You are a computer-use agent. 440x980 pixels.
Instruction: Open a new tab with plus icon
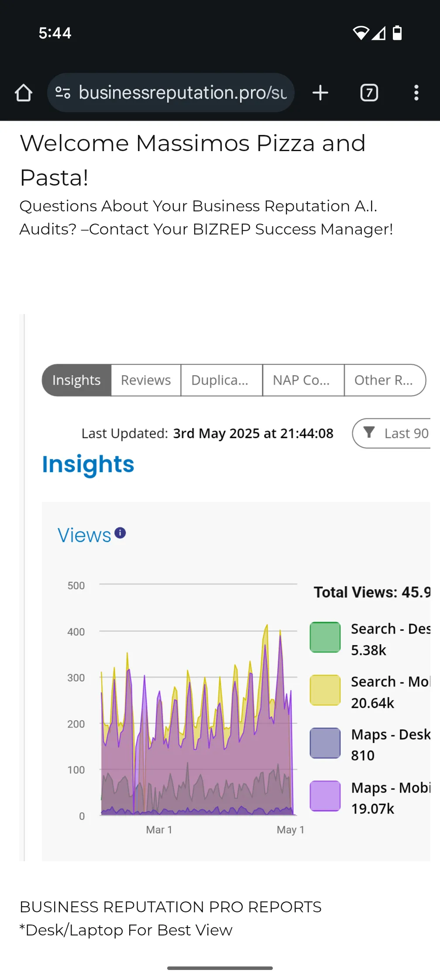tap(320, 93)
